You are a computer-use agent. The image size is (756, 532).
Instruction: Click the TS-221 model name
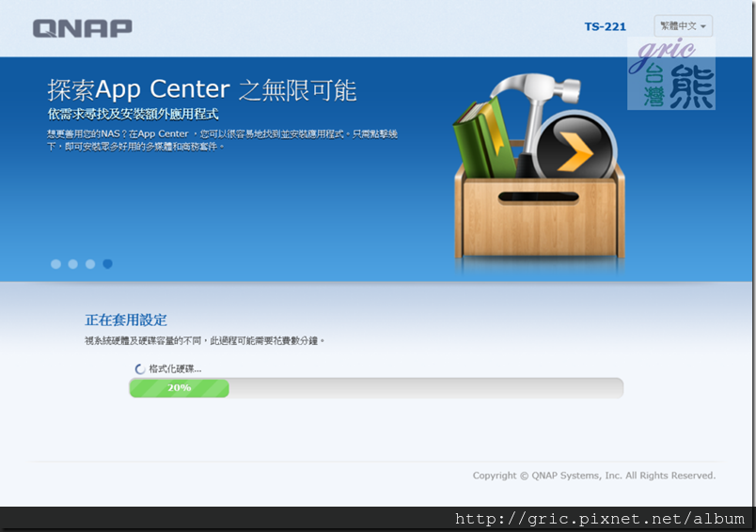(x=606, y=26)
